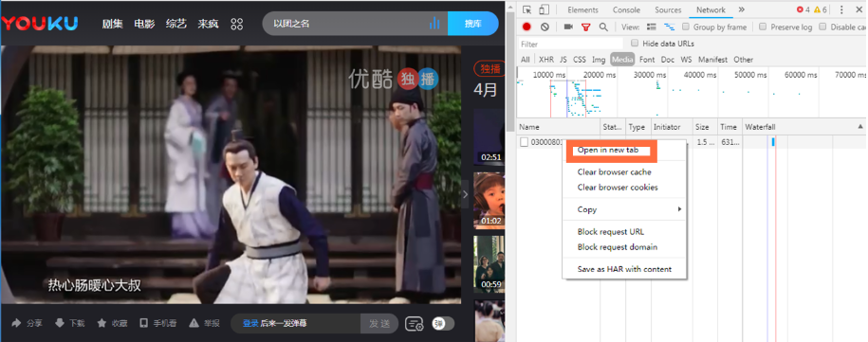Click the blue bar-chart ranking icon in search

434,23
